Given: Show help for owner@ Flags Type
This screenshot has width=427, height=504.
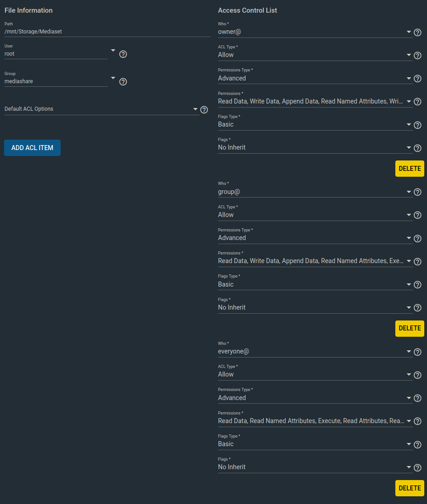Looking at the screenshot, I should (x=418, y=125).
